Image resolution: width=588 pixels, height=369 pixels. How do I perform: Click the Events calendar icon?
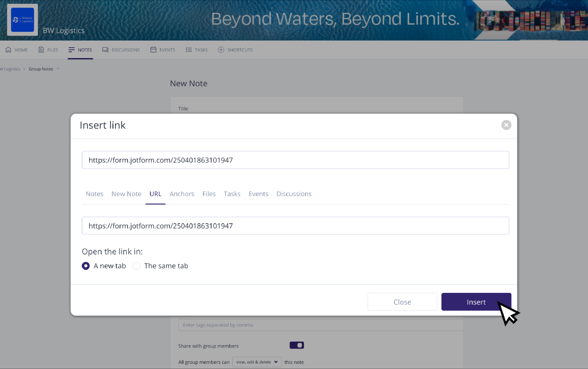pos(153,50)
